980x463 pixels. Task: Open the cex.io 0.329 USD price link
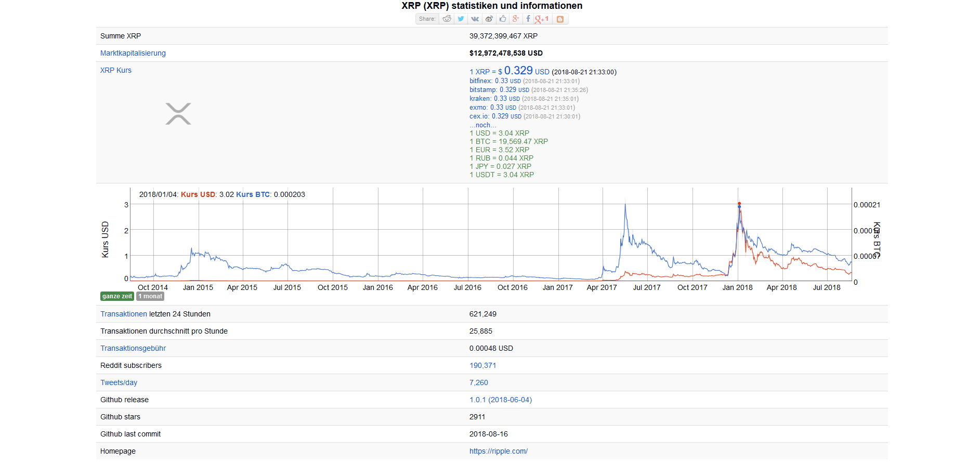(x=495, y=116)
